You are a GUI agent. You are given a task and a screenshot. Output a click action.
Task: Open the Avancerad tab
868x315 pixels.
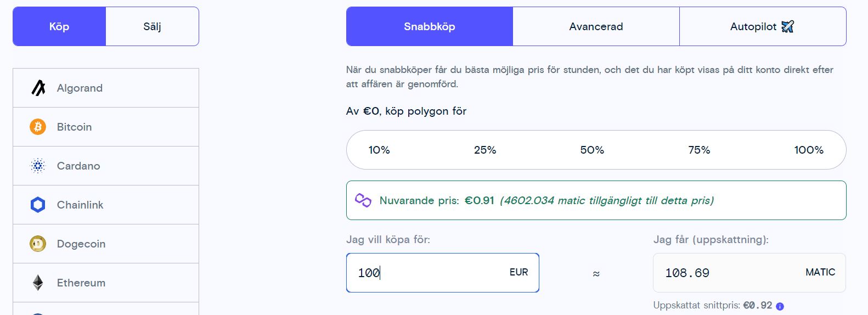click(596, 26)
